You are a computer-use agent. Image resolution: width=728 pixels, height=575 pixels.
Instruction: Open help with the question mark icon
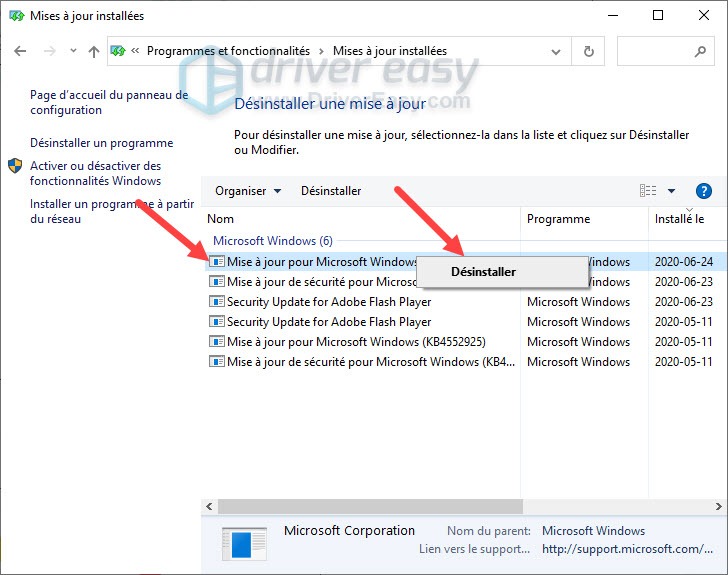[703, 191]
